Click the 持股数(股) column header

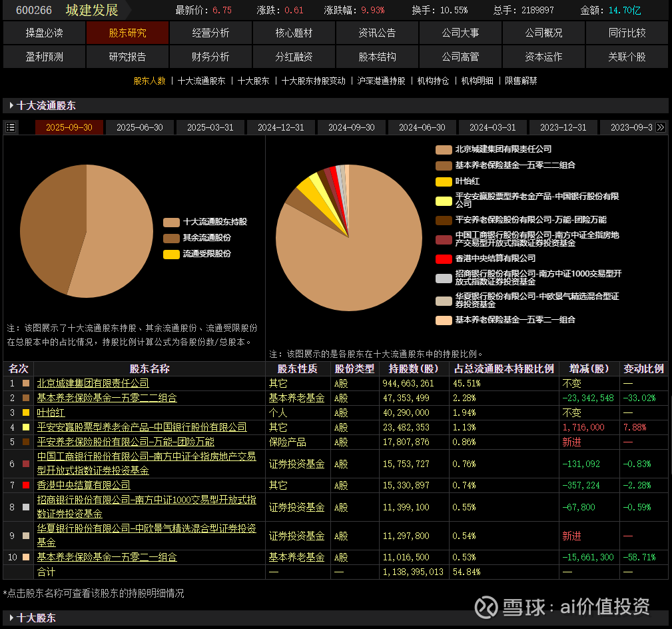click(414, 368)
